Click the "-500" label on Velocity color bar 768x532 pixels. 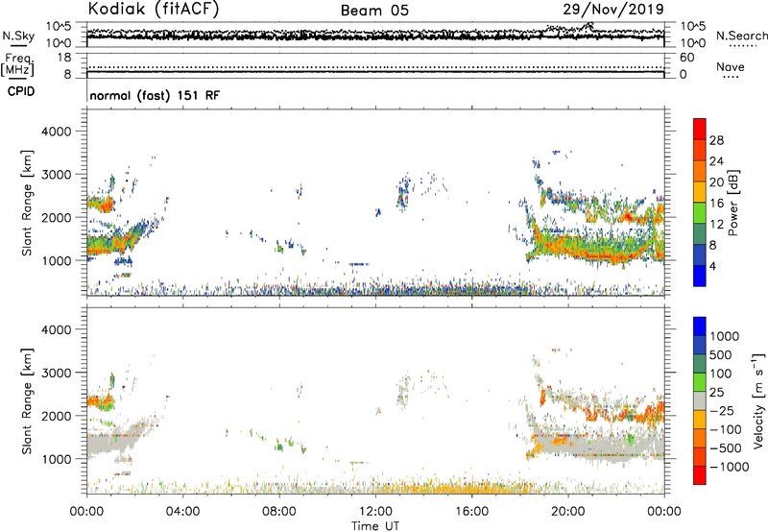tap(725, 448)
